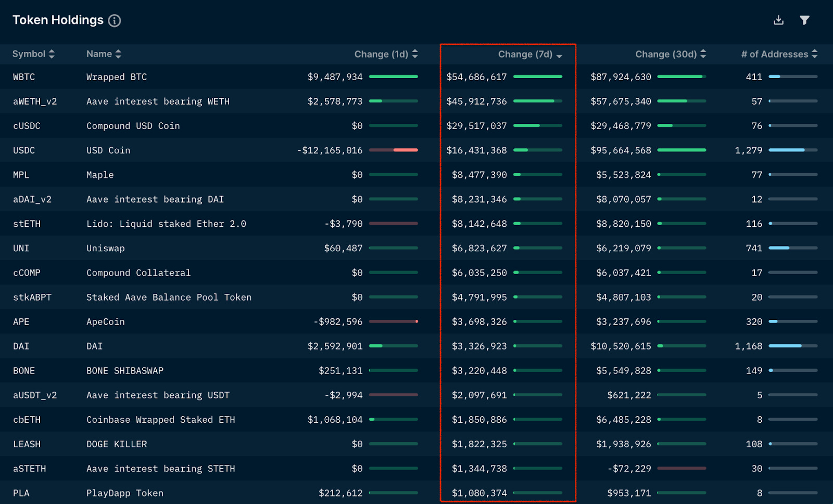
Task: Click the $2,592,901 1d change value
Action: pyautogui.click(x=335, y=346)
